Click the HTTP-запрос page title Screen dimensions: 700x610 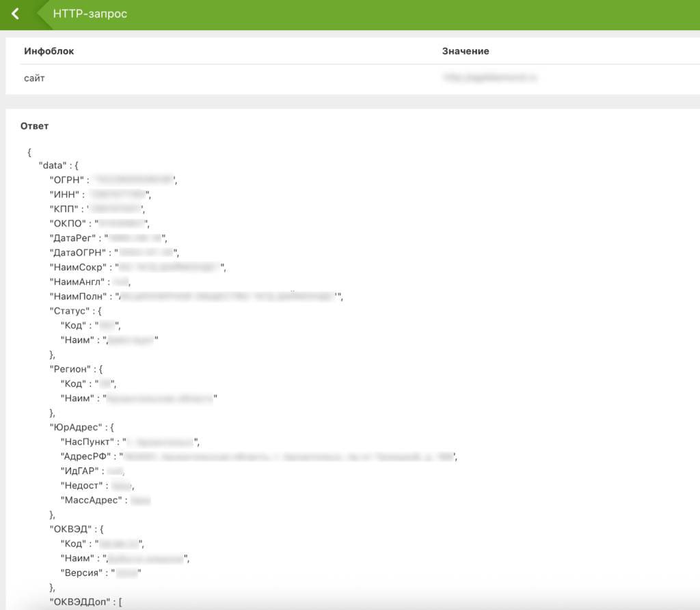pyautogui.click(x=90, y=14)
